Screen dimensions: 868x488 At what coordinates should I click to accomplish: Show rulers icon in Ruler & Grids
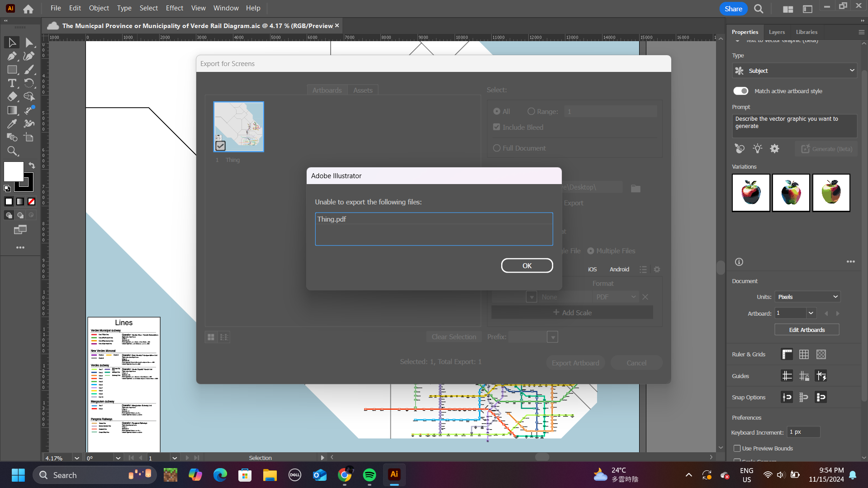[x=787, y=355]
